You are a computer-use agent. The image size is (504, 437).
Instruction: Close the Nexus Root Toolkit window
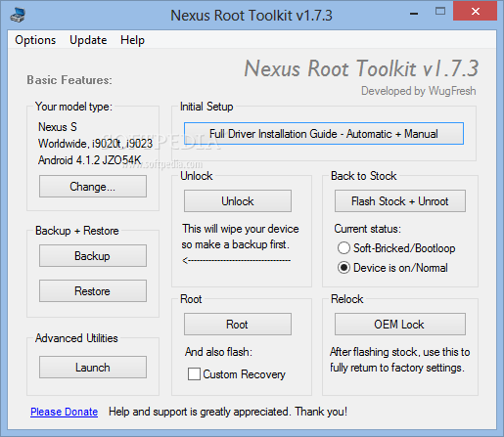[x=476, y=12]
